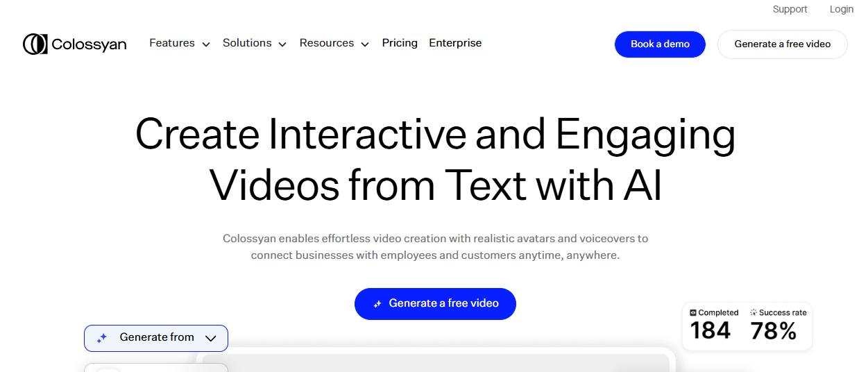Click the Colossyan logo icon
Image resolution: width=868 pixels, height=372 pixels.
[x=35, y=44]
